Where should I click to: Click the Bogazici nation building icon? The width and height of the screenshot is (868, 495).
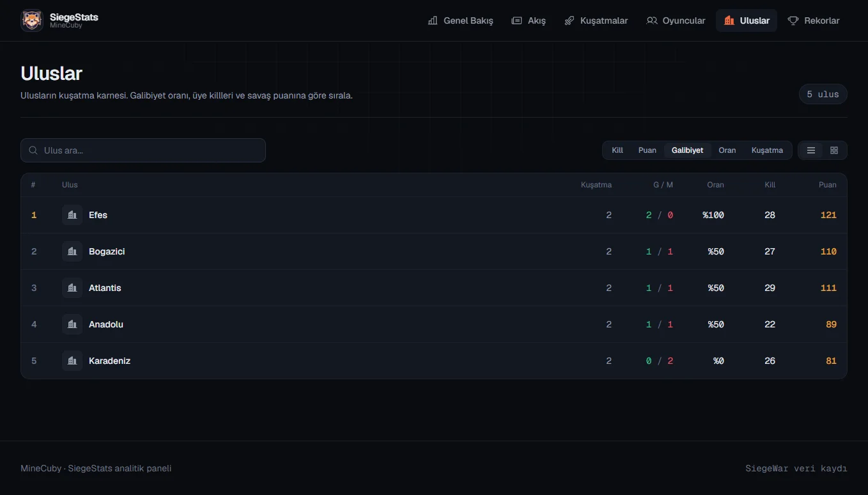click(x=72, y=251)
